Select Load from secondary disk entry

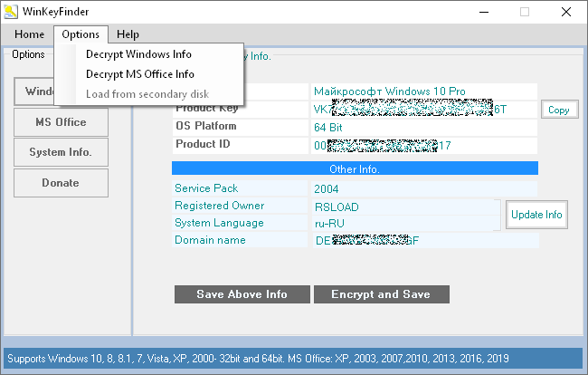tap(147, 94)
